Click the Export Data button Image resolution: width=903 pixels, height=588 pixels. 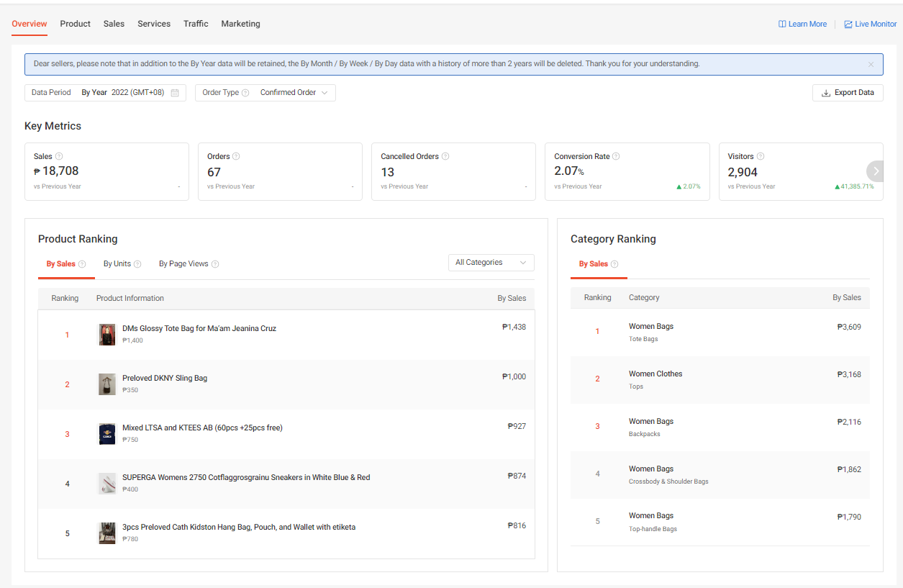tap(848, 93)
